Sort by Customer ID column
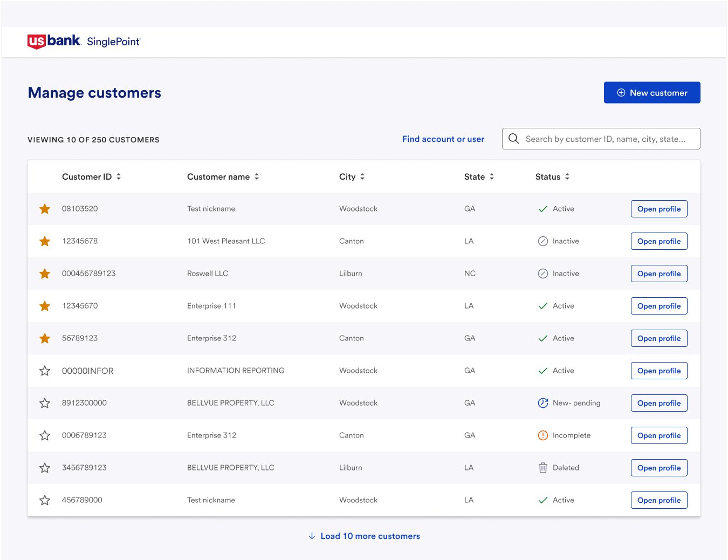 pos(91,177)
